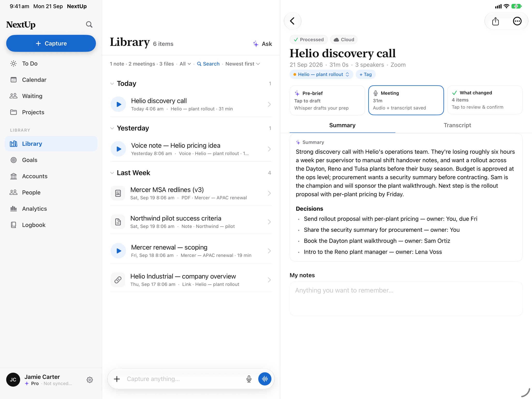This screenshot has height=399, width=532.
Task: Add a tag with + Tag
Action: (x=365, y=74)
